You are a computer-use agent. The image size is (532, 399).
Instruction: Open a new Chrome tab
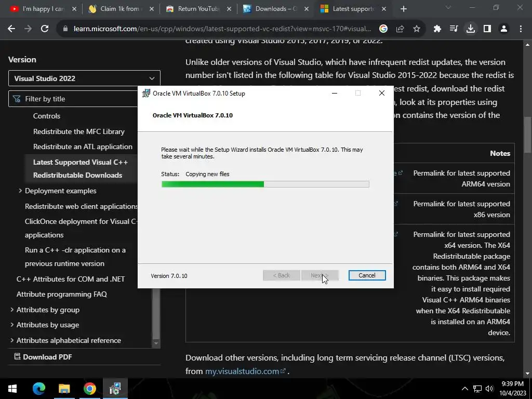(x=403, y=9)
